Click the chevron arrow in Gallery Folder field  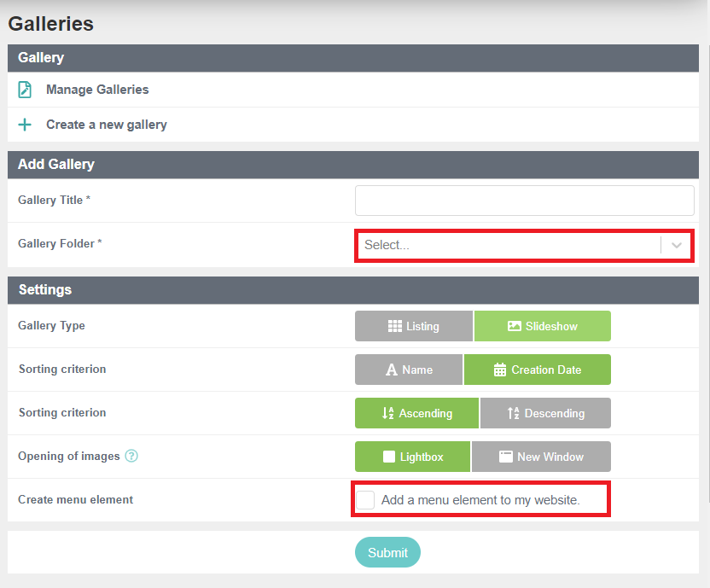point(677,245)
